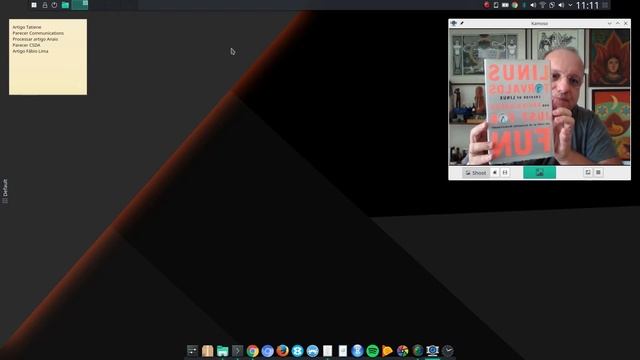Open the application launcher in top panel
640x360 pixels.
coord(34,5)
